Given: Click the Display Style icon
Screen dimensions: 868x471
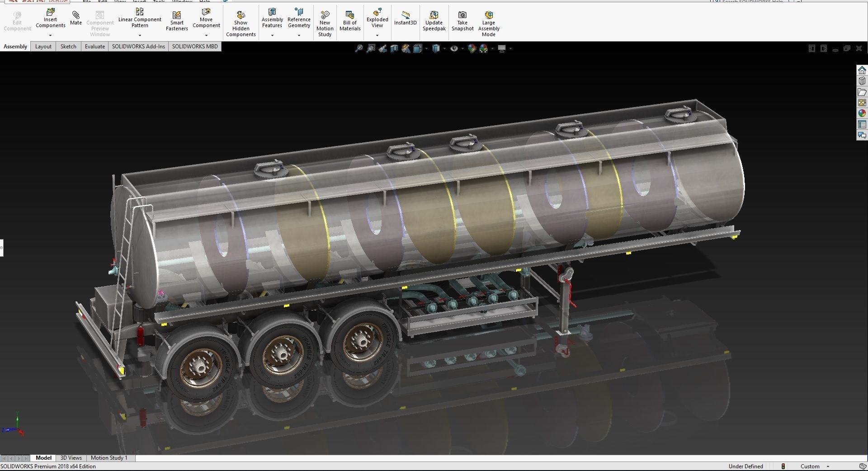Looking at the screenshot, I should tap(436, 48).
